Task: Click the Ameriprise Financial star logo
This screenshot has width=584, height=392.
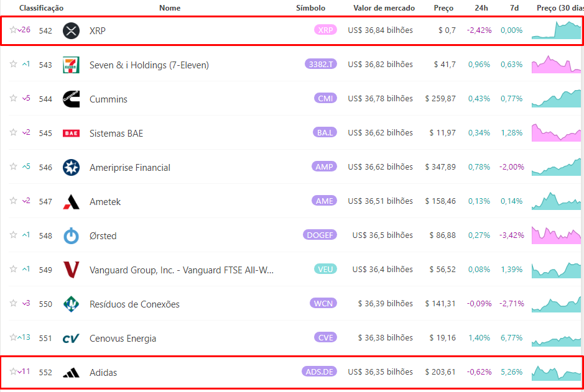Action: [71, 167]
